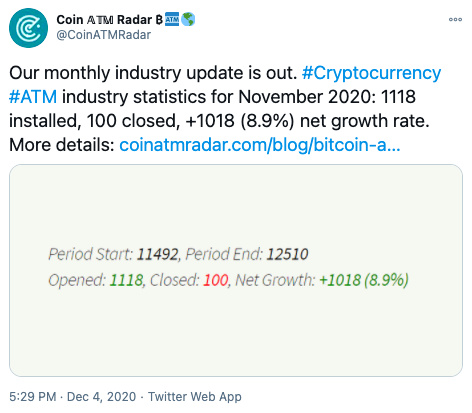472x413 pixels.
Task: Open the #ATM hashtag
Action: 33,97
